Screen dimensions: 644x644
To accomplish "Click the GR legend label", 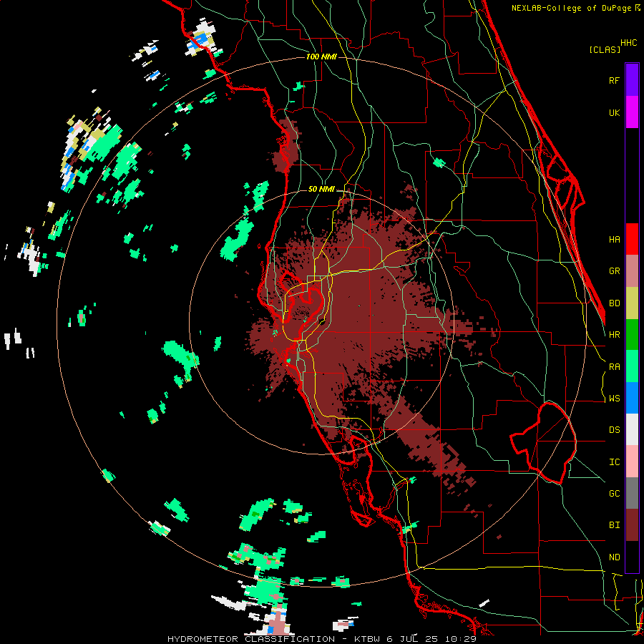I will (x=615, y=271).
